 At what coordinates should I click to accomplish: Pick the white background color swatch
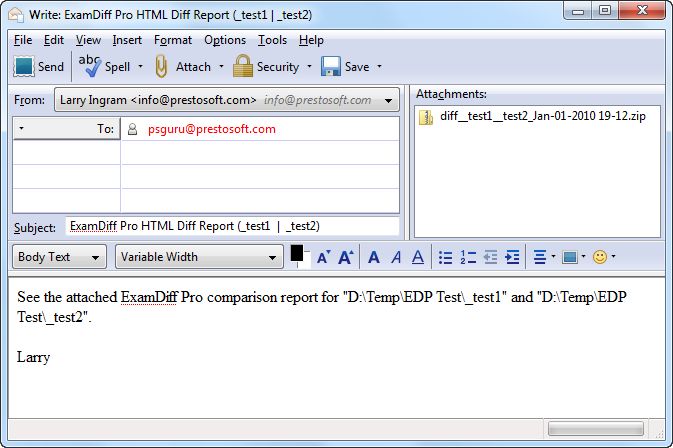click(x=306, y=262)
